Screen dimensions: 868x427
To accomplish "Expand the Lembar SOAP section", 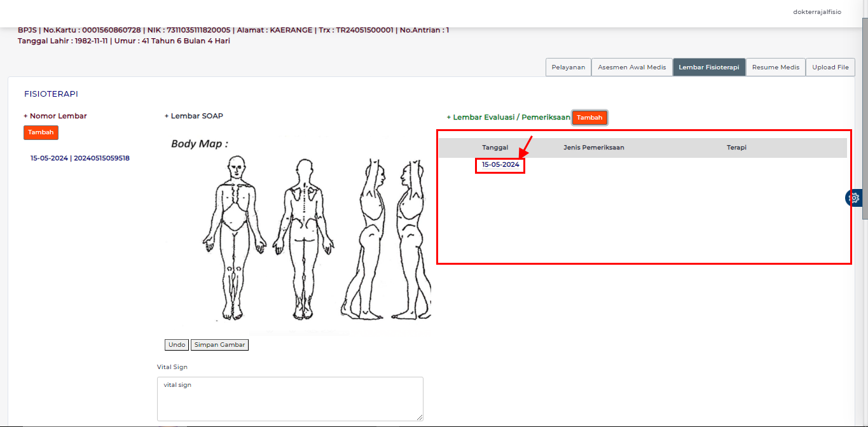I will click(x=193, y=115).
